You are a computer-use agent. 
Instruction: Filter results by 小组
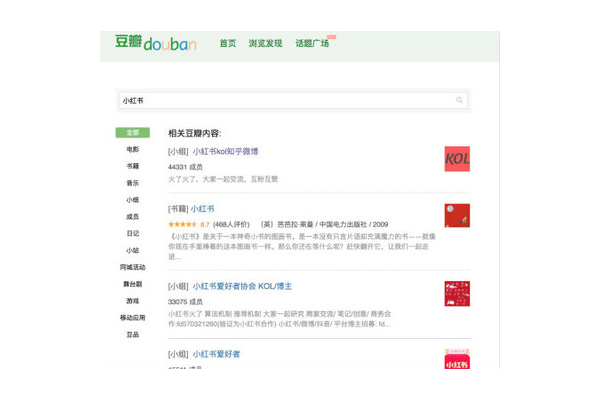coord(132,200)
